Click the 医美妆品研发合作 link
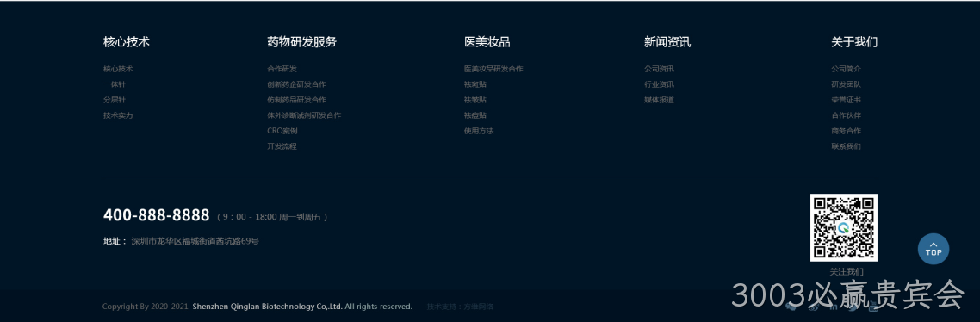This screenshot has width=980, height=322. (493, 69)
